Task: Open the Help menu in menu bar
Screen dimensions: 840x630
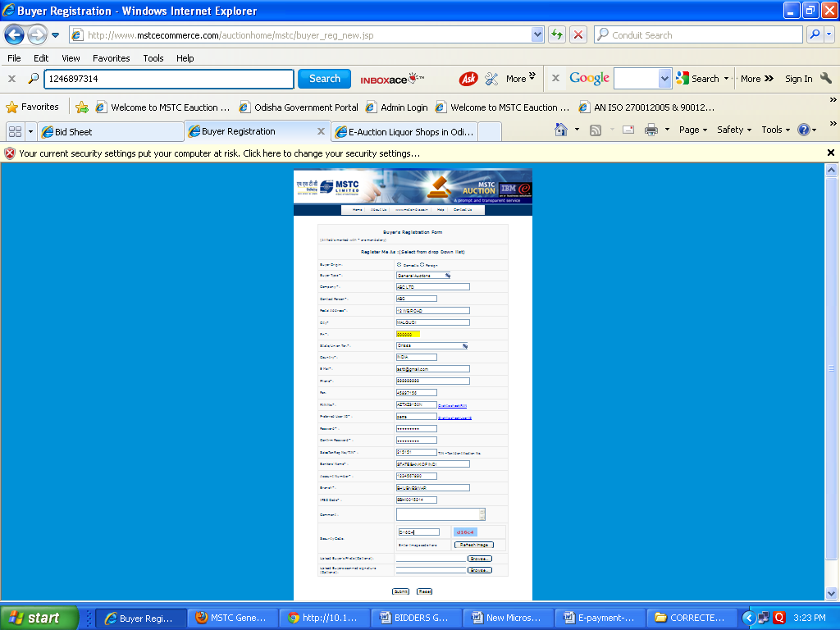Action: pyautogui.click(x=185, y=58)
